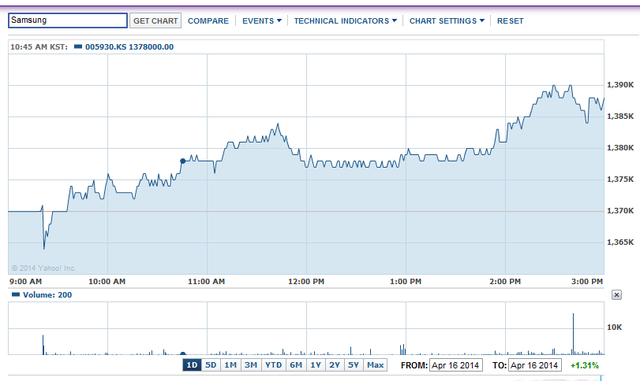Click the 005930.KS 1378000.00 quote text
This screenshot has height=381, width=640.
[x=129, y=47]
